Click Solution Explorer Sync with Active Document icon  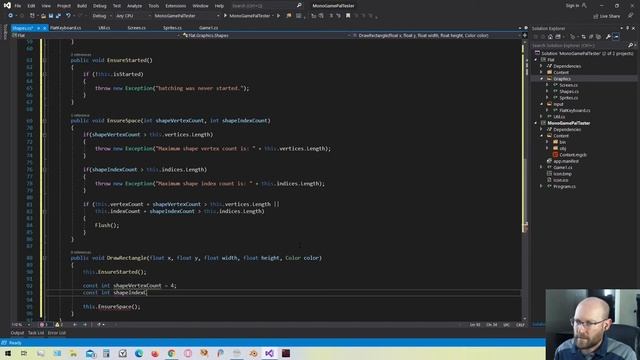583,37
